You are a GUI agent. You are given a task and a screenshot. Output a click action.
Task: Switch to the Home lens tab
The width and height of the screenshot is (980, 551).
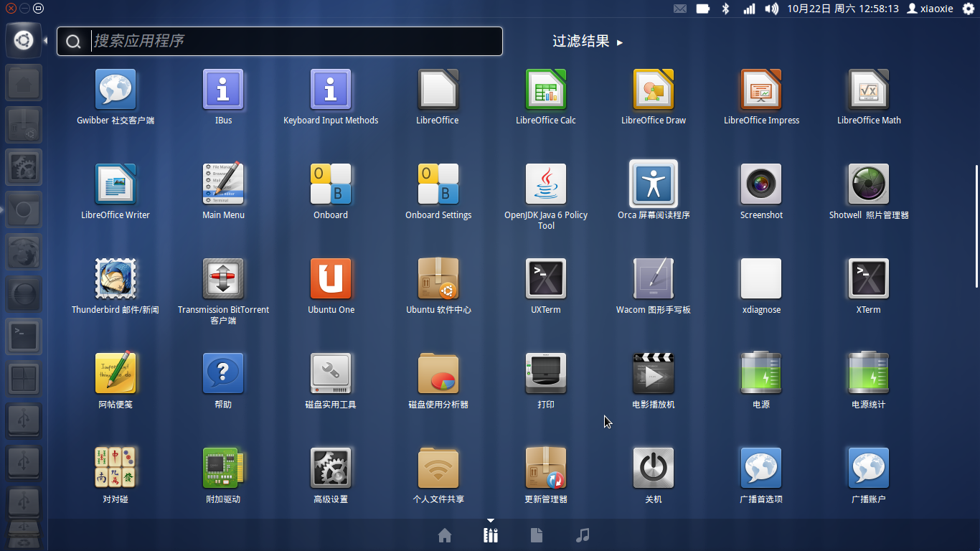(x=445, y=535)
